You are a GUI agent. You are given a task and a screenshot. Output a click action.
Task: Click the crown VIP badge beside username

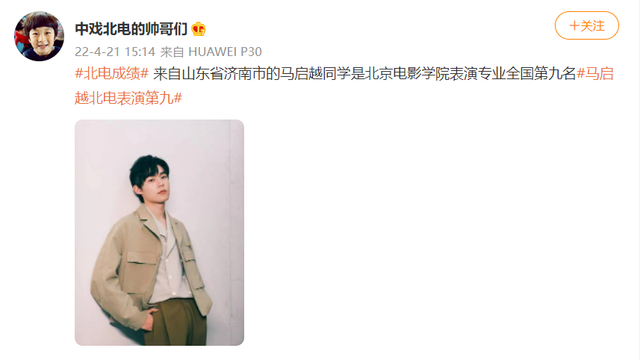198,29
